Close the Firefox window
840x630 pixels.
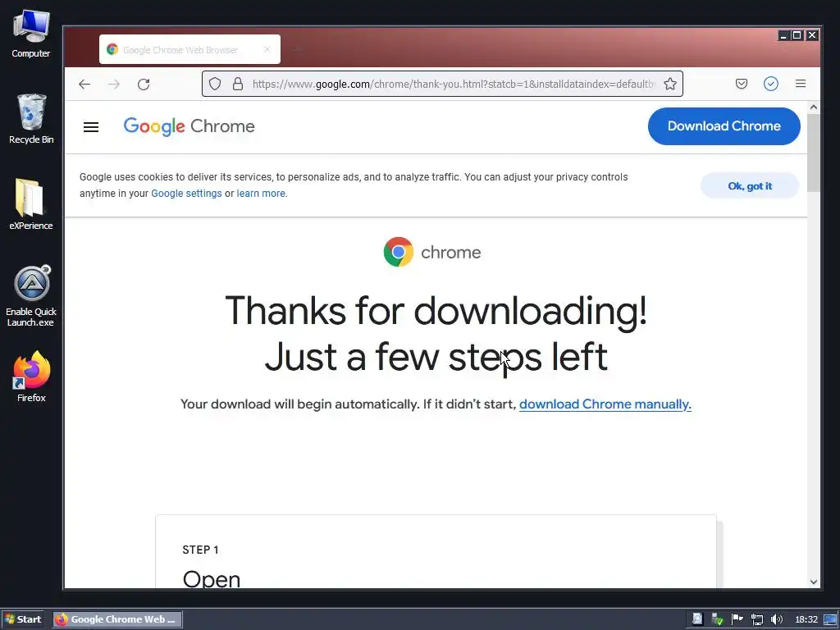[x=812, y=35]
